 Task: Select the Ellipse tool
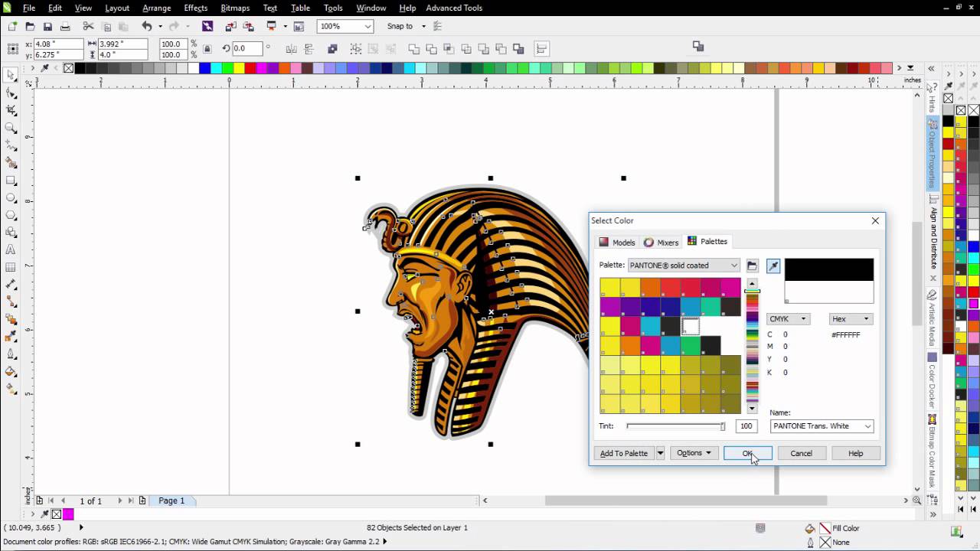coord(11,197)
